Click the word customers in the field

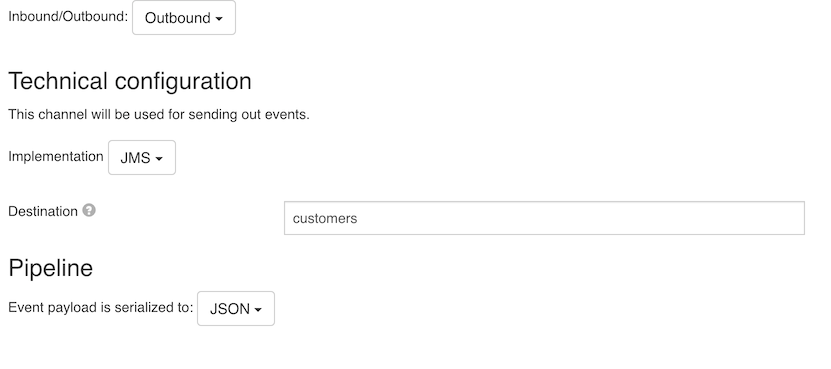click(325, 218)
